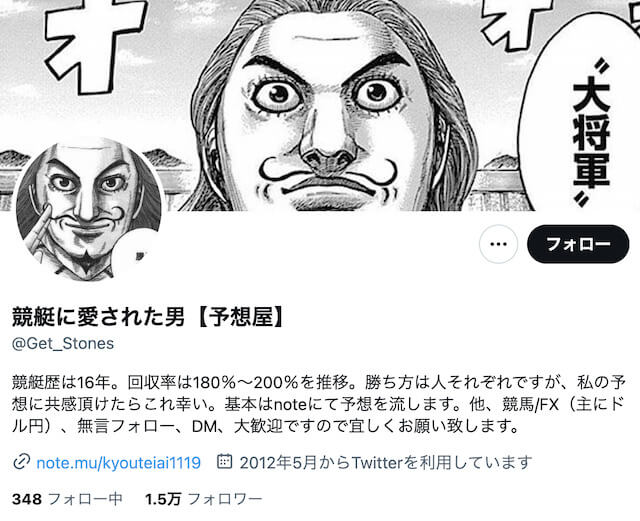The width and height of the screenshot is (640, 521).
Task: Click the フォロワー label text
Action: point(225,499)
